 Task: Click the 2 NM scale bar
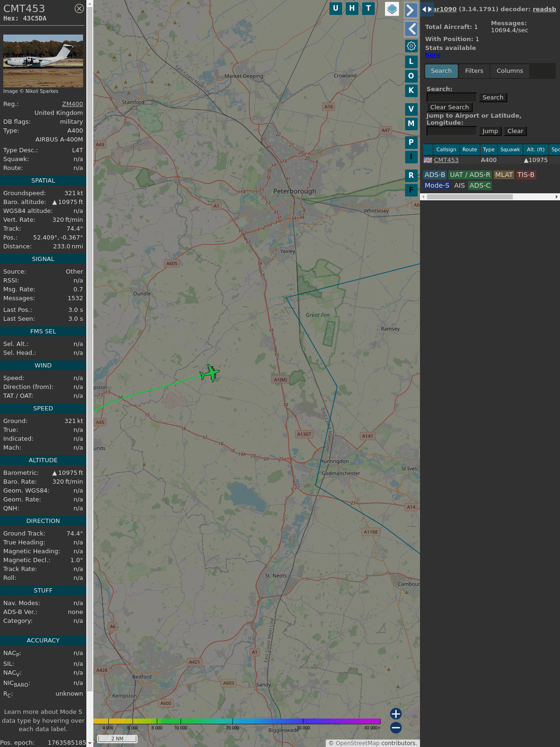coord(118,739)
